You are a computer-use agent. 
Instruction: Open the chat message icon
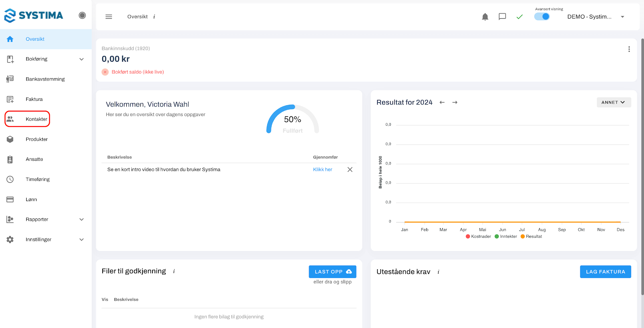click(502, 17)
